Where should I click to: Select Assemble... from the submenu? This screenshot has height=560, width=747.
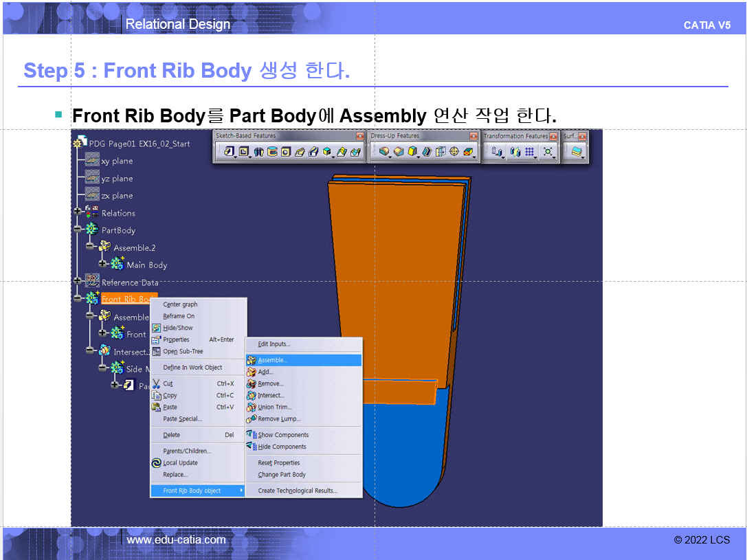272,360
